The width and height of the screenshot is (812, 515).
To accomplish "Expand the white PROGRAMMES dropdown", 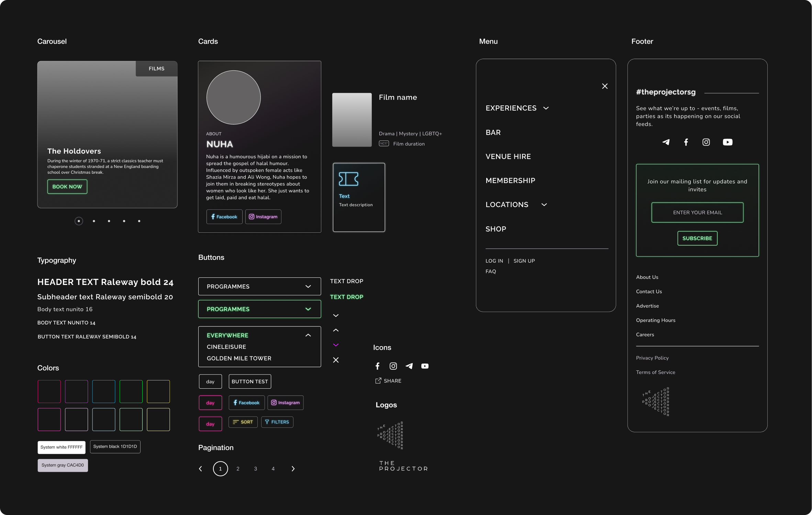I will pos(259,286).
